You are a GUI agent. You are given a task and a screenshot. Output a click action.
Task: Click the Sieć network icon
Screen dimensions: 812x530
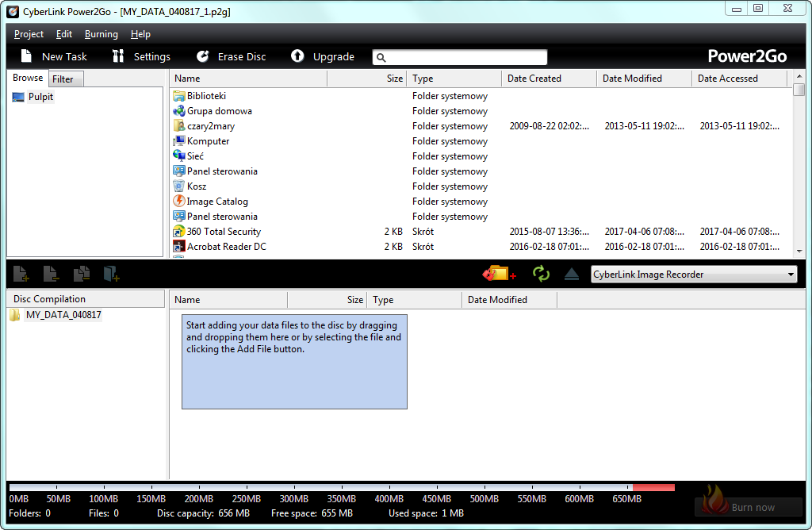pyautogui.click(x=178, y=156)
